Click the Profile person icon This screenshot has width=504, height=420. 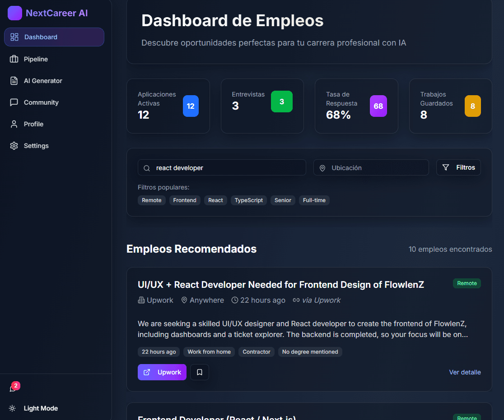(x=14, y=124)
